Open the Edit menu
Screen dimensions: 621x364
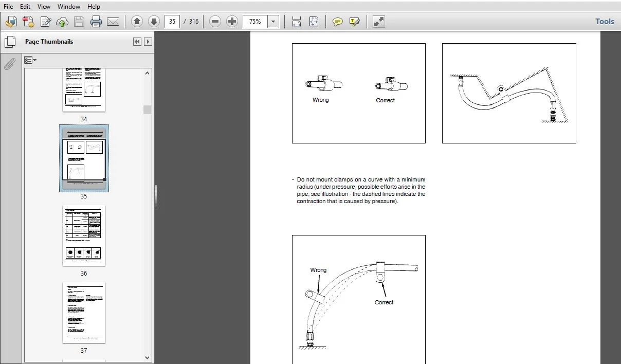coord(25,7)
